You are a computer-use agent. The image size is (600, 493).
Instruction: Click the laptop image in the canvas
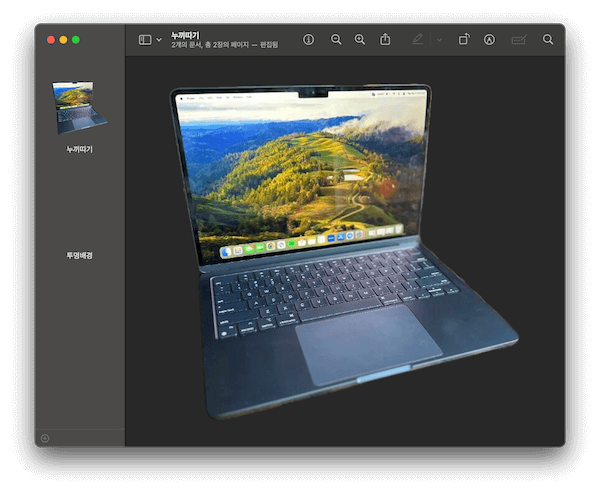(x=344, y=251)
